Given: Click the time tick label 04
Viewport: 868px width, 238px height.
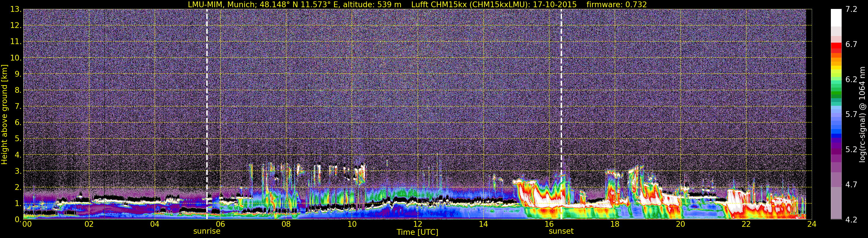Looking at the screenshot, I should click(x=154, y=224).
